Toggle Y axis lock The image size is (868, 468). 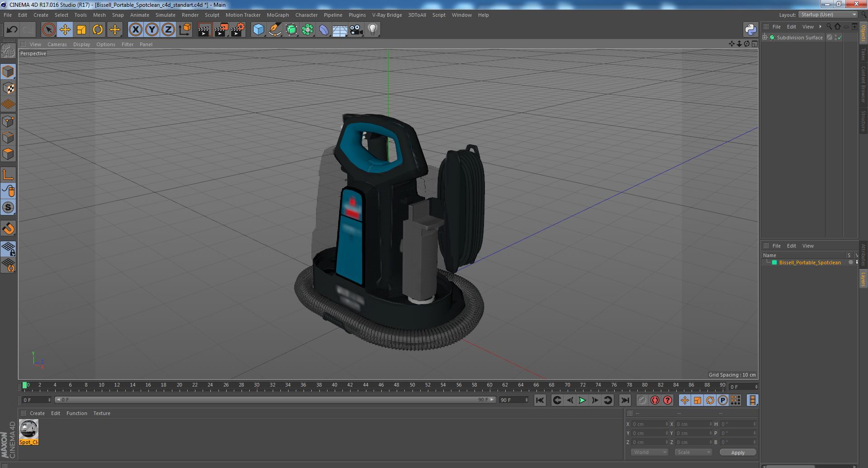[152, 30]
